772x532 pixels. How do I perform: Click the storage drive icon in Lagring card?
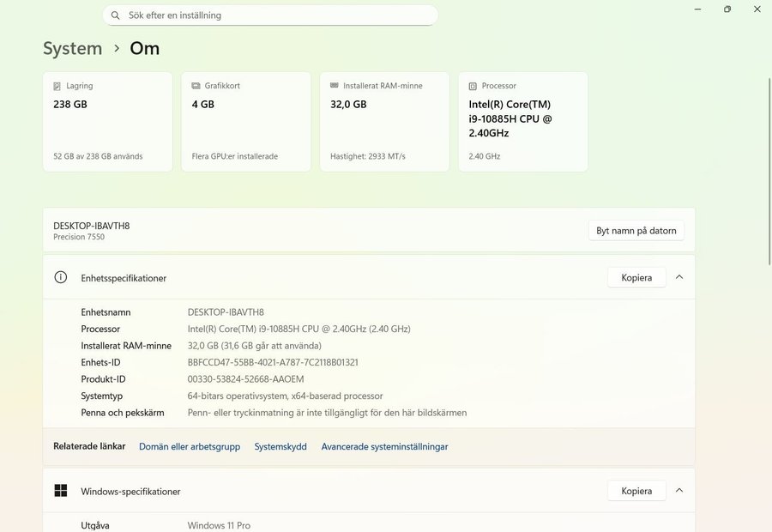point(57,86)
